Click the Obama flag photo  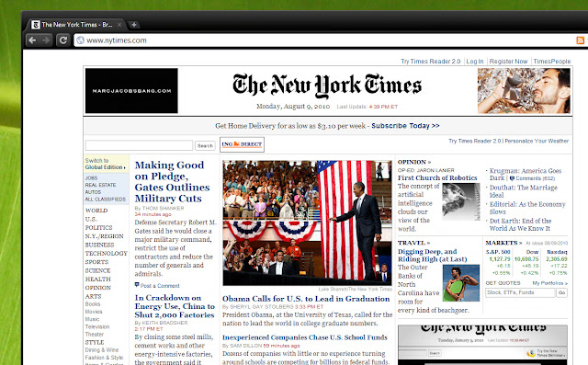click(x=307, y=222)
